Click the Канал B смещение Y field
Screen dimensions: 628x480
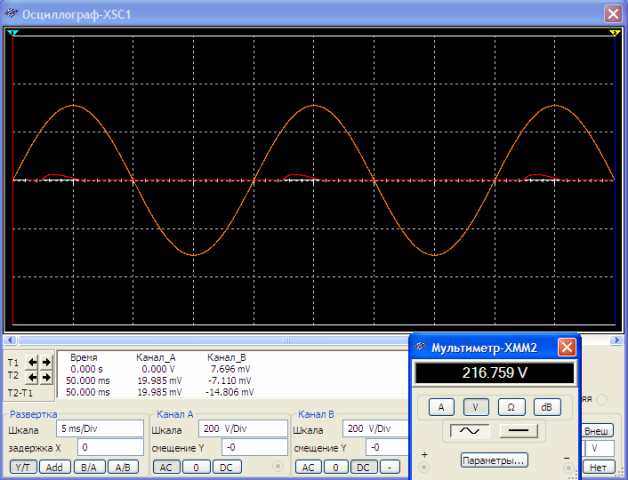coord(387,447)
